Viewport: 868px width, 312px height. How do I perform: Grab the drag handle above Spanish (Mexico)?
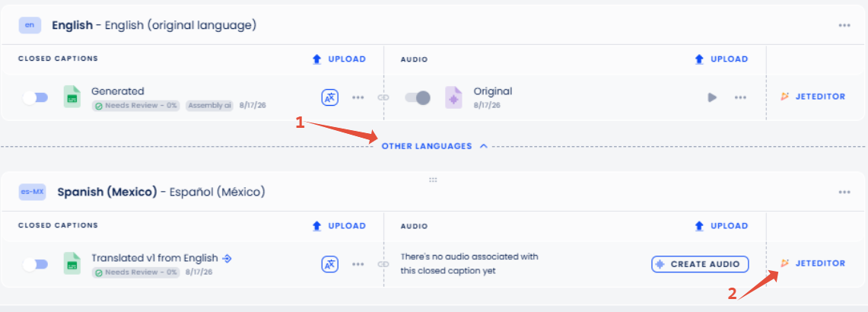click(433, 180)
